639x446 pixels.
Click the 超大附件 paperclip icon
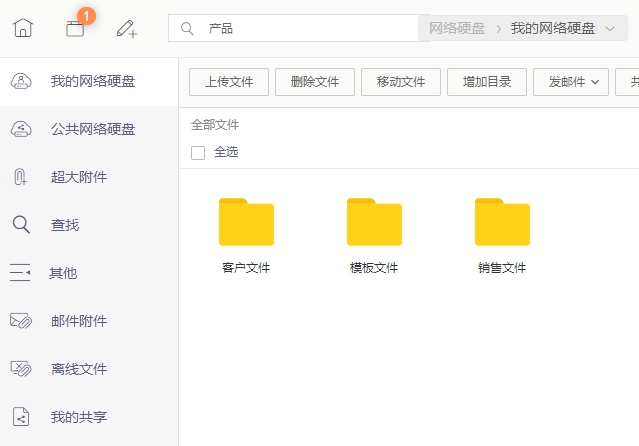click(x=20, y=177)
